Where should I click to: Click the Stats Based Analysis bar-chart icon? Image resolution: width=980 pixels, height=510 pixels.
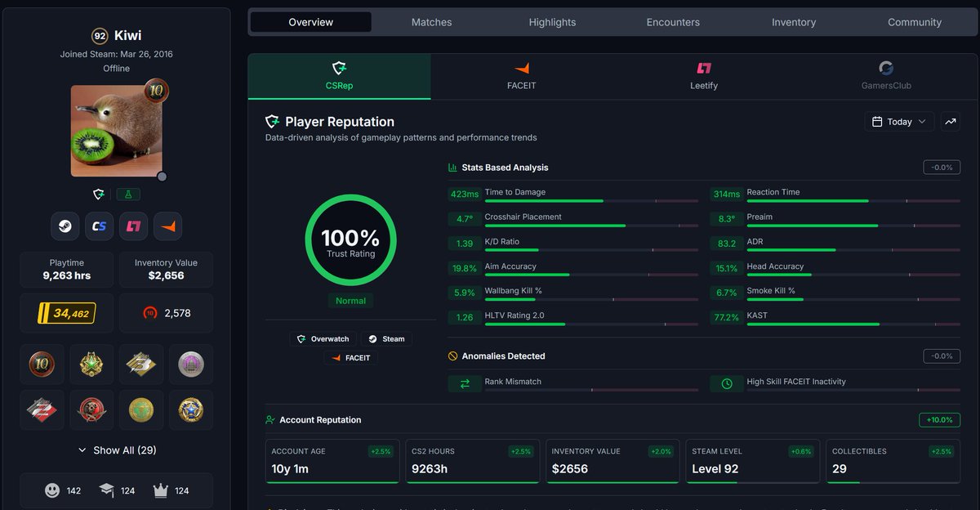[453, 168]
